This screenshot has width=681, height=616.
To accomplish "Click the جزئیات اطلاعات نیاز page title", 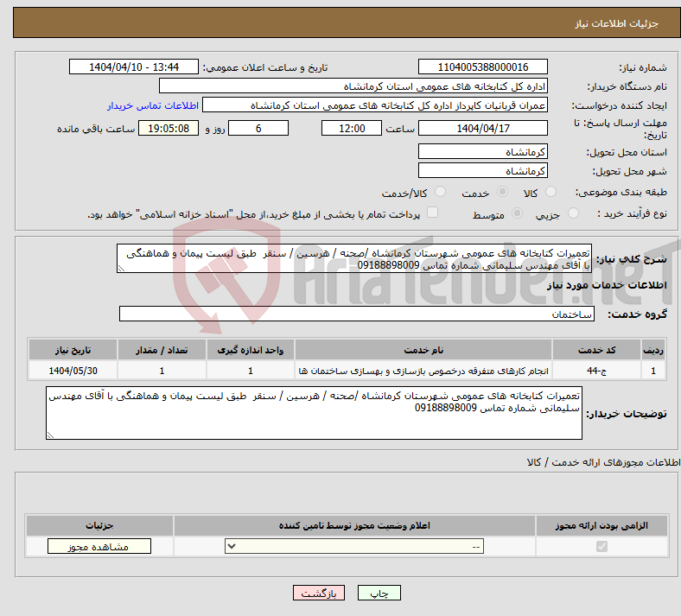I will point(616,23).
